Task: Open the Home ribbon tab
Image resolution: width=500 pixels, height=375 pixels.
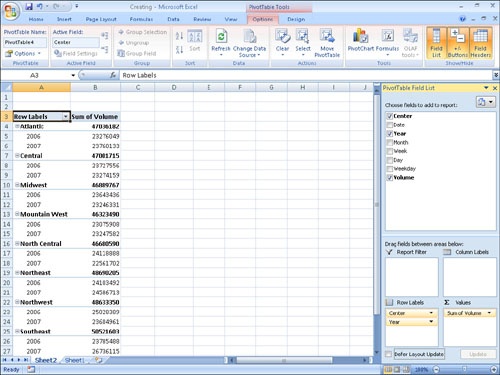Action: [36, 19]
